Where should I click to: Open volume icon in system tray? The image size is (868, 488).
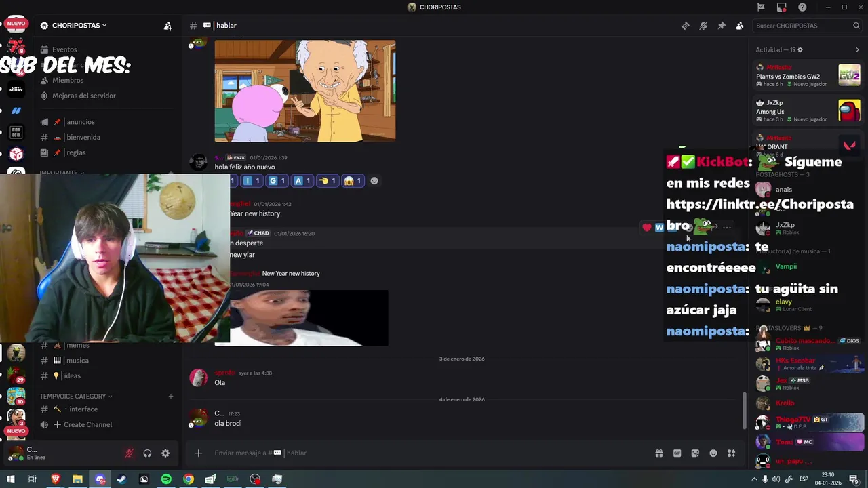click(777, 479)
